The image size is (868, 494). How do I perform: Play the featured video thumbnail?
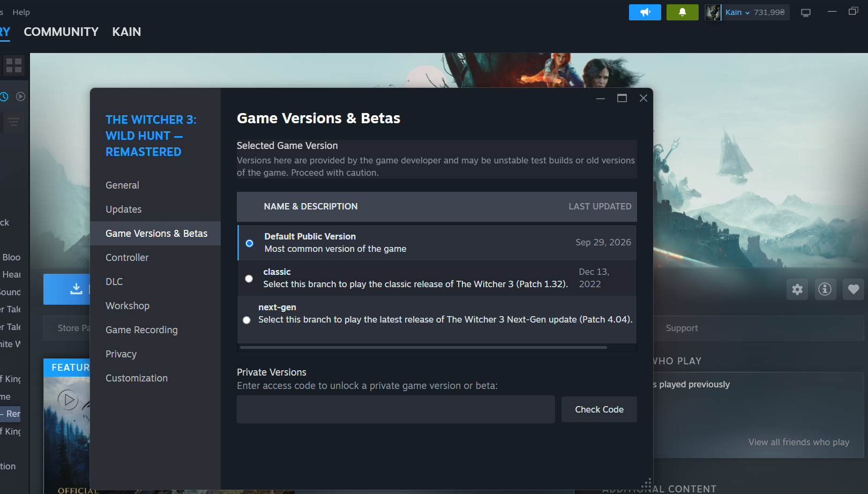coord(68,400)
